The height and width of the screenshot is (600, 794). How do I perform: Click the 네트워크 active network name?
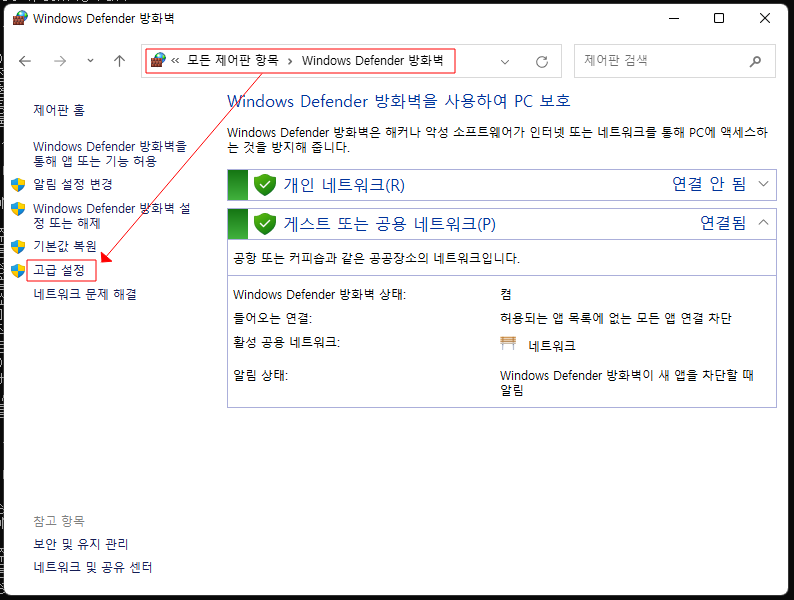pos(552,346)
